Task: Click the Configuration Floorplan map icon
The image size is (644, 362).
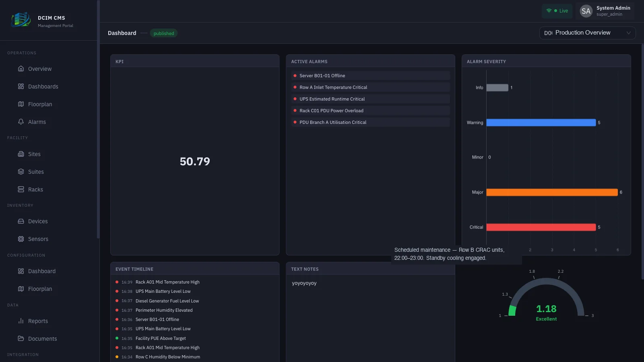Action: [x=21, y=289]
